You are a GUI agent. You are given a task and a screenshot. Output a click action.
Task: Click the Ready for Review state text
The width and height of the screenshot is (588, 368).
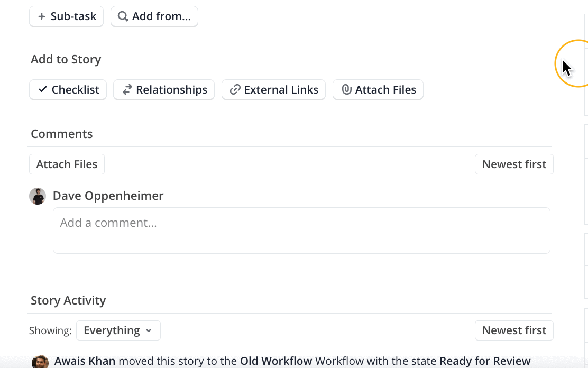pyautogui.click(x=485, y=361)
